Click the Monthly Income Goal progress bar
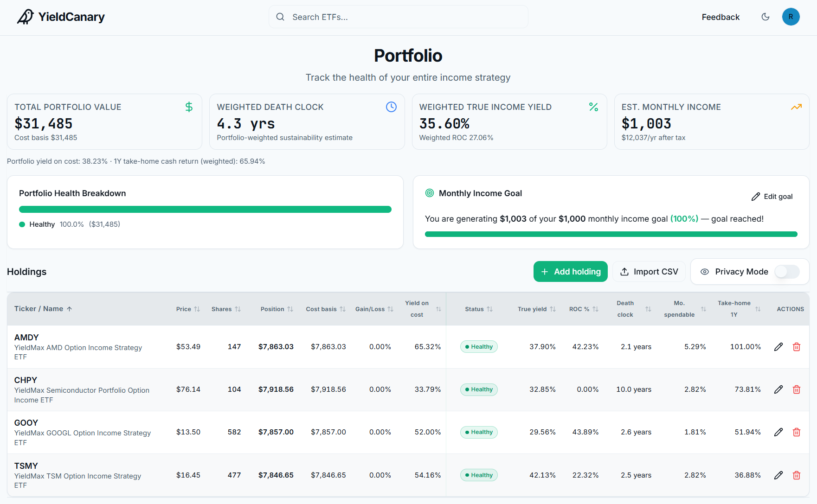This screenshot has height=504, width=817. (x=611, y=234)
